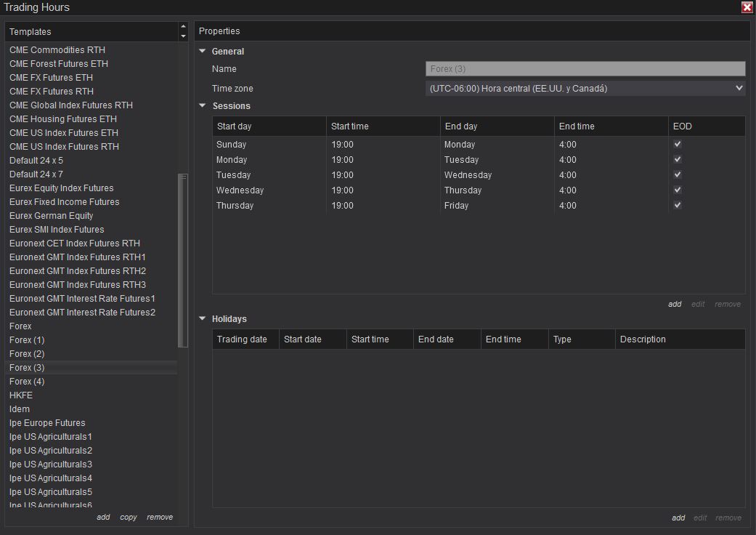Add a new session entry
Viewport: 756px width, 535px height.
(x=675, y=305)
